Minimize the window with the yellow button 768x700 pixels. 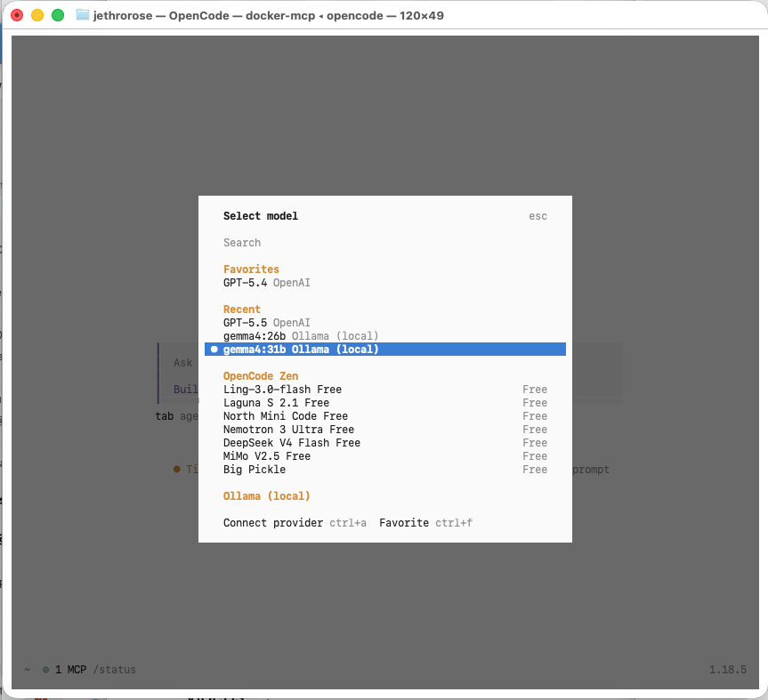(37, 15)
